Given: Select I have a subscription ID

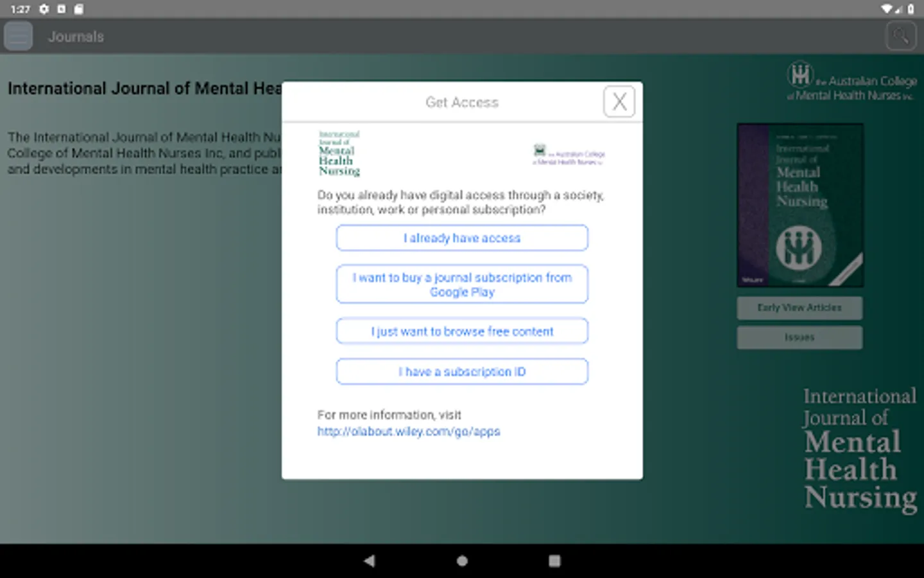Looking at the screenshot, I should pos(462,371).
